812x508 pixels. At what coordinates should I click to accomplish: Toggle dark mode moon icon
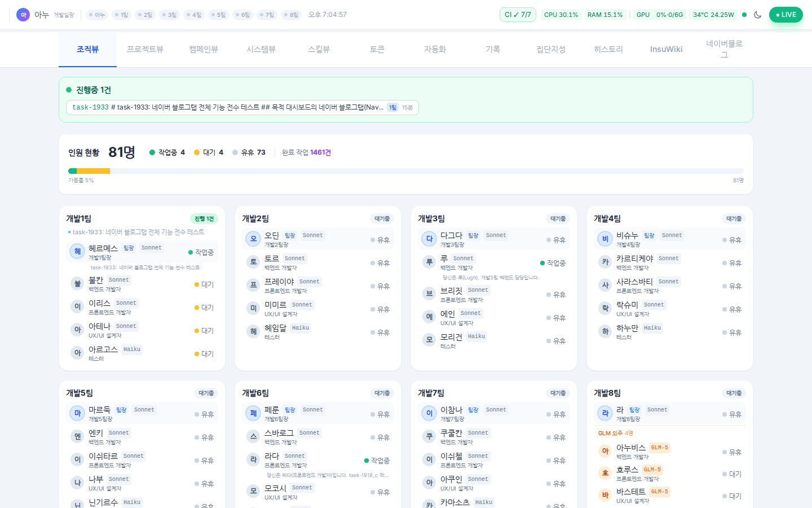click(x=757, y=15)
